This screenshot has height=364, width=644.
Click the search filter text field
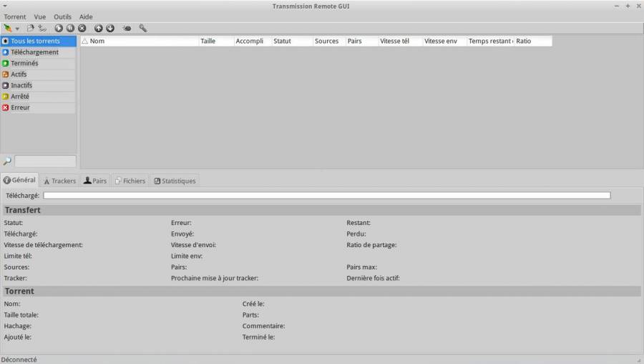point(45,161)
